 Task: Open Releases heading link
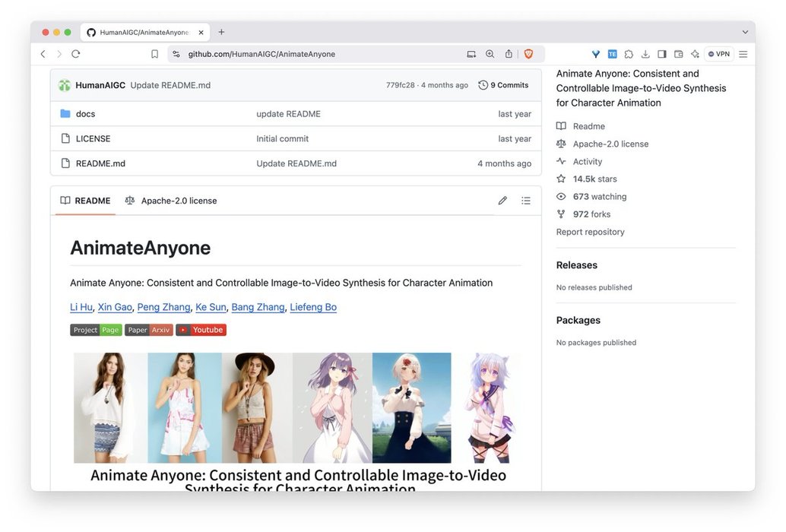point(576,265)
